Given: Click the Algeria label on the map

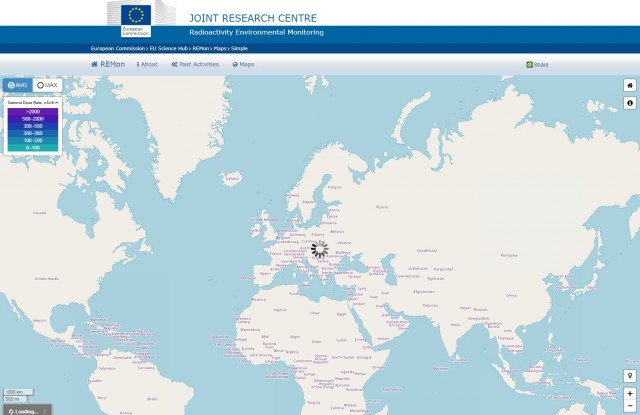Looking at the screenshot, I should [x=280, y=310].
